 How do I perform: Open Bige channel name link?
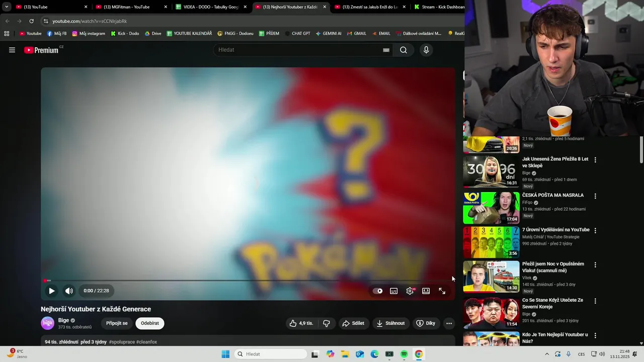pyautogui.click(x=63, y=320)
